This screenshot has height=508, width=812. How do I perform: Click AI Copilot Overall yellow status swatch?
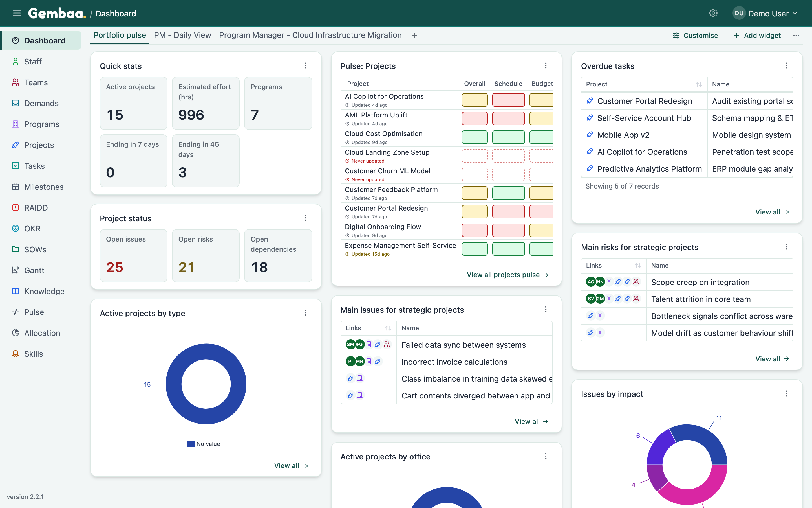point(475,100)
